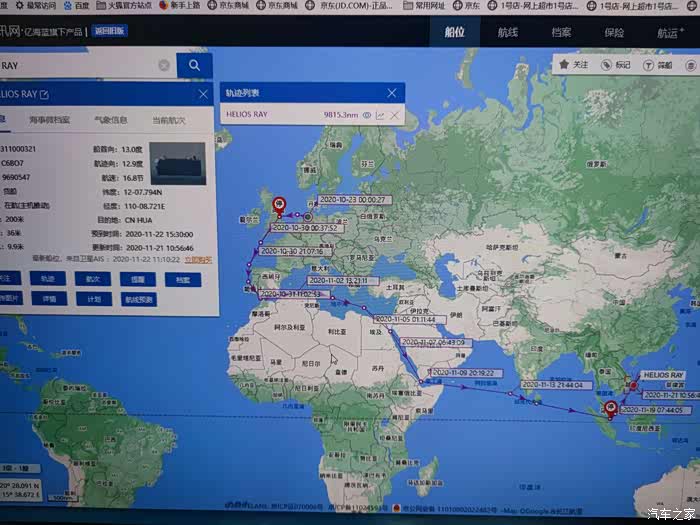This screenshot has height=525, width=700.
Task: Click the 档案 button in ship panel
Action: pos(183,280)
